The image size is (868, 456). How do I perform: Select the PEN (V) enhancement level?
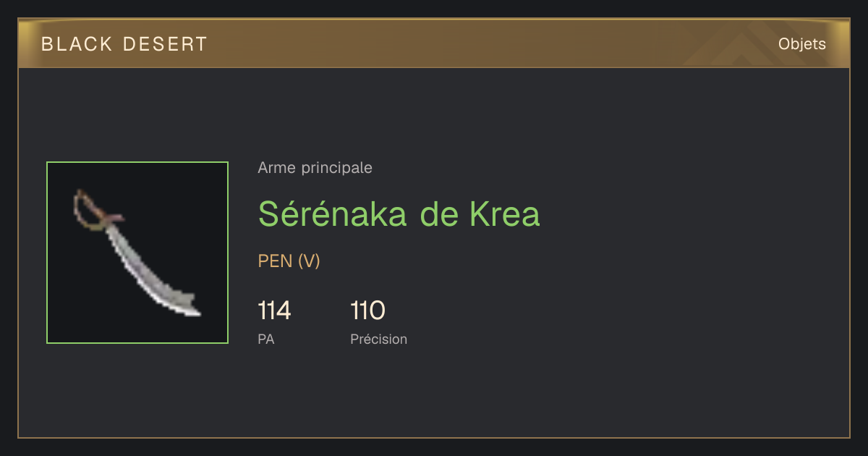(289, 261)
